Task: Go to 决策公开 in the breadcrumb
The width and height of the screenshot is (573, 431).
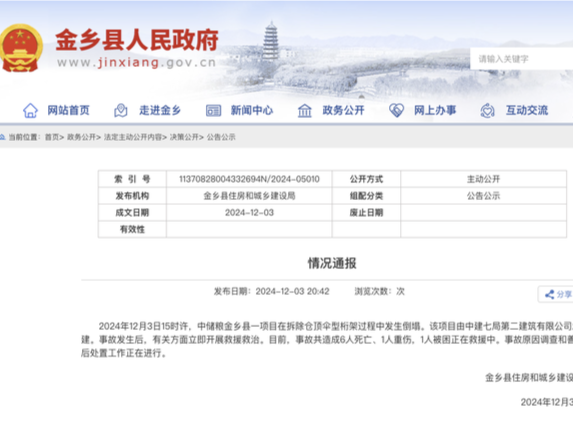Action: [x=184, y=137]
